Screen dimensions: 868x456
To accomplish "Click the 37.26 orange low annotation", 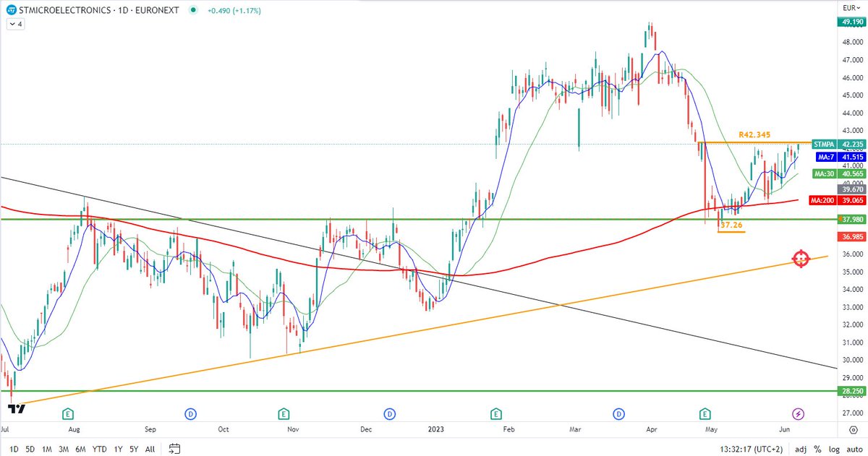I will click(x=731, y=225).
